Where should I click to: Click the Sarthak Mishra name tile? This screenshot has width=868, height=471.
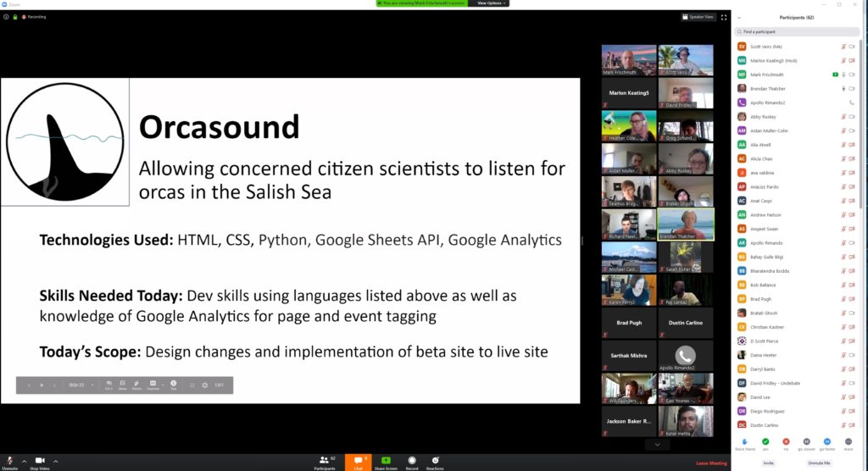(629, 356)
